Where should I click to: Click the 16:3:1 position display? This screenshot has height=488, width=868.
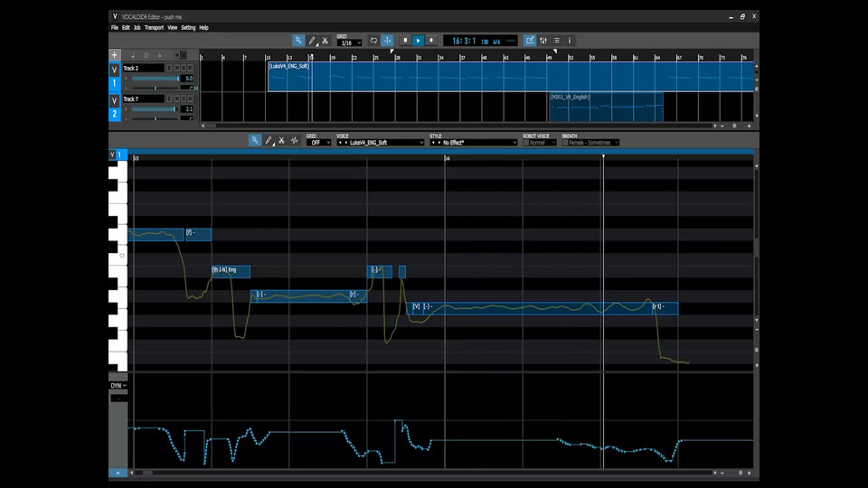point(463,41)
